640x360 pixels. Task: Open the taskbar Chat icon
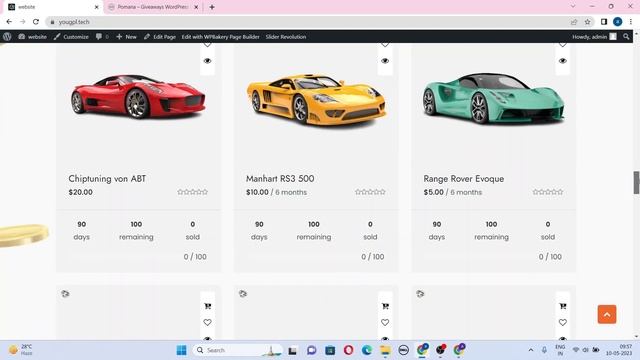coord(311,350)
